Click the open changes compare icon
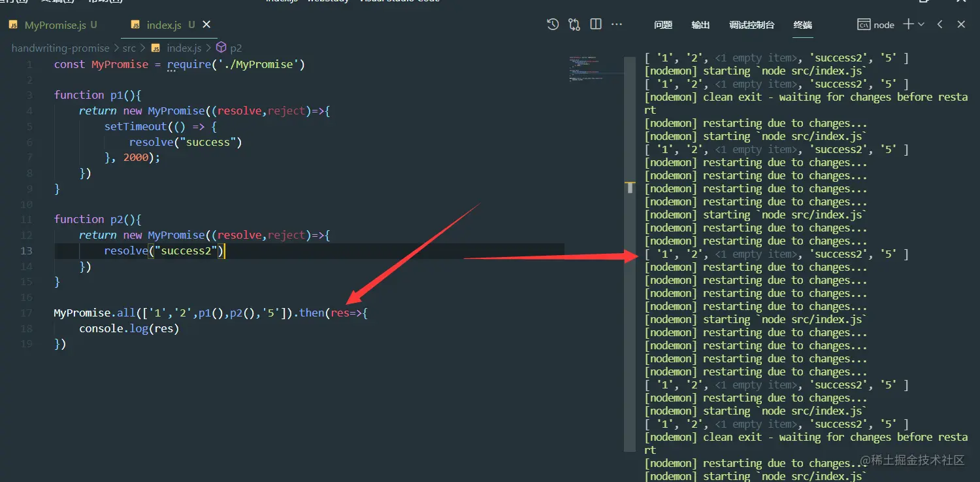The width and height of the screenshot is (980, 482). (x=574, y=25)
